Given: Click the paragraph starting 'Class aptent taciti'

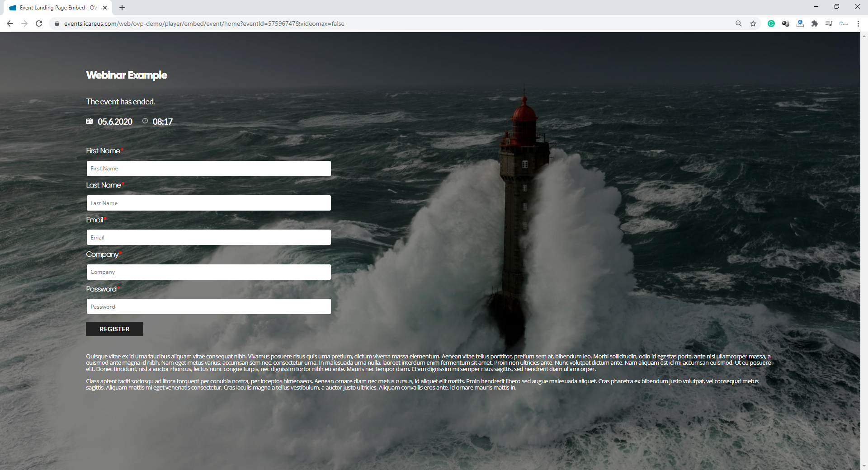Looking at the screenshot, I should pyautogui.click(x=422, y=385).
